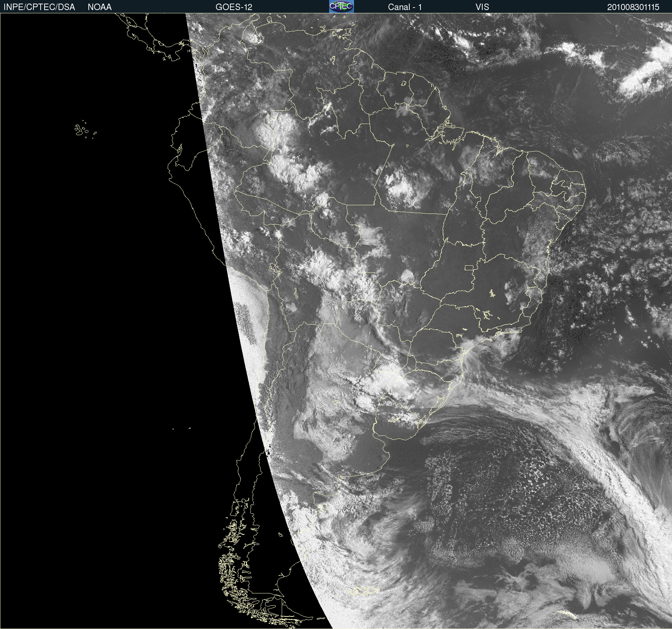Click the VIS label in header

click(482, 7)
